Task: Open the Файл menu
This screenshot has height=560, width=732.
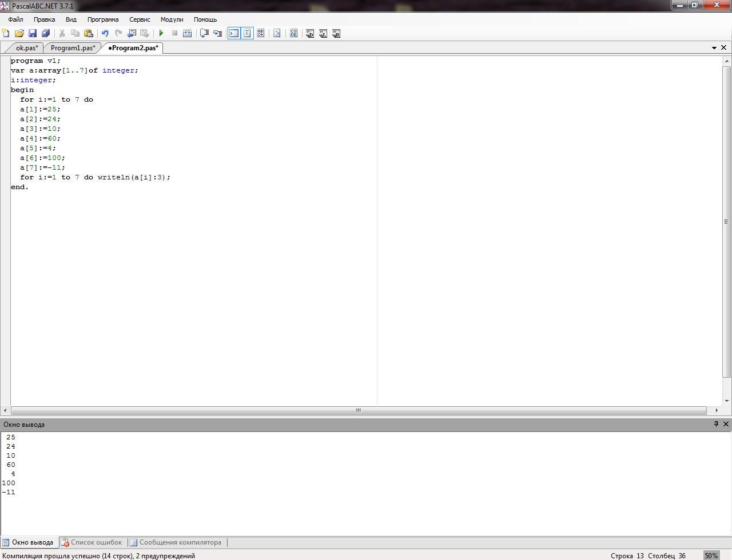Action: 15,19
